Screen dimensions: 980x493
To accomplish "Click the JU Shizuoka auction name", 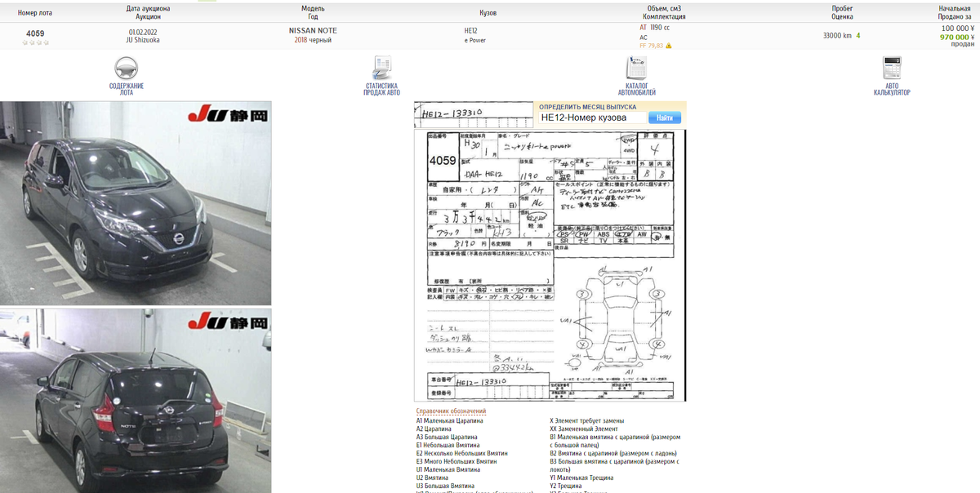I will point(143,39).
